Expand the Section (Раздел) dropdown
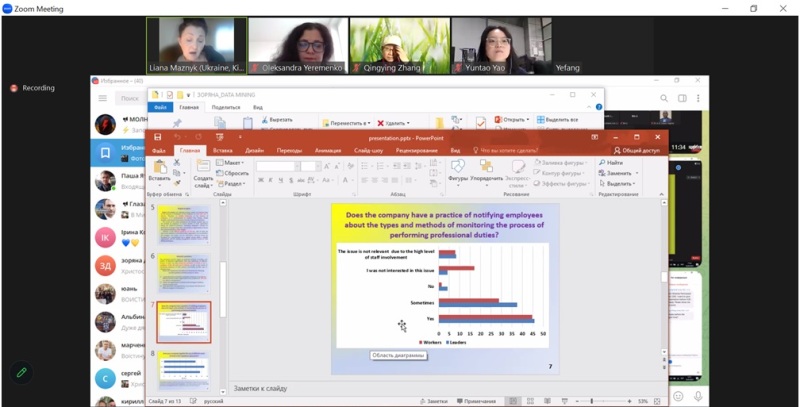800x407 pixels. coord(231,184)
